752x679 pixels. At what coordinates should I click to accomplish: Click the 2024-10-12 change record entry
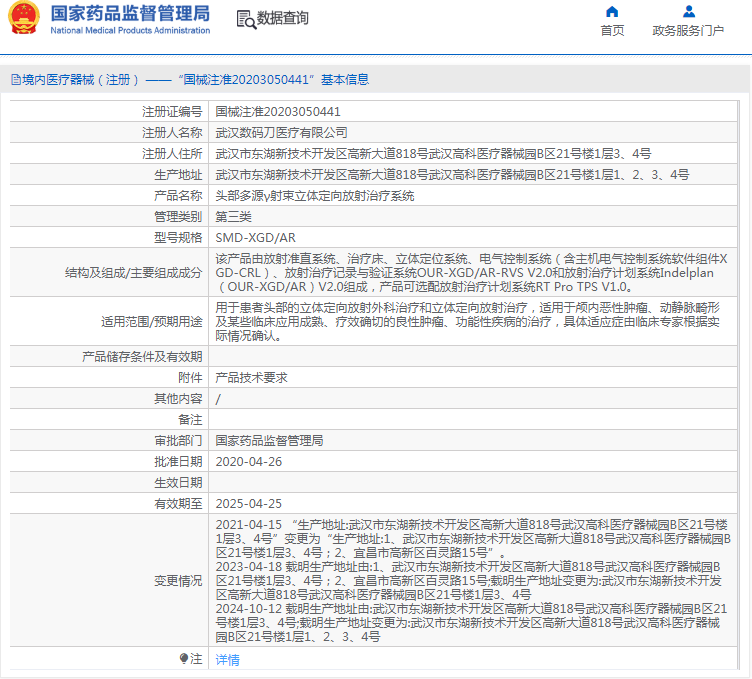[x=471, y=623]
